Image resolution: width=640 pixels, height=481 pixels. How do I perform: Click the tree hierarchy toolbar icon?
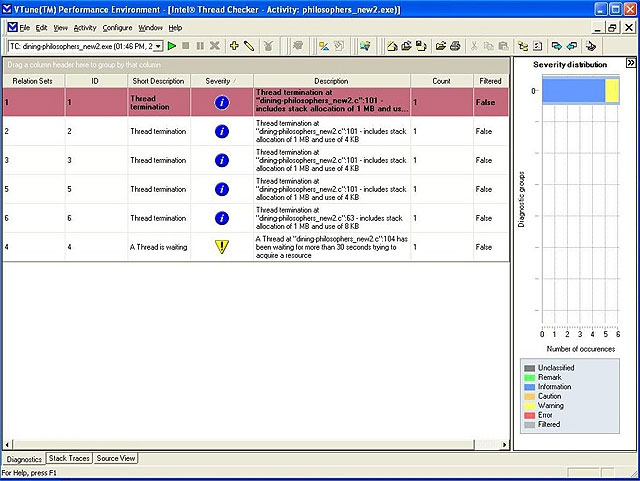pyautogui.click(x=523, y=46)
